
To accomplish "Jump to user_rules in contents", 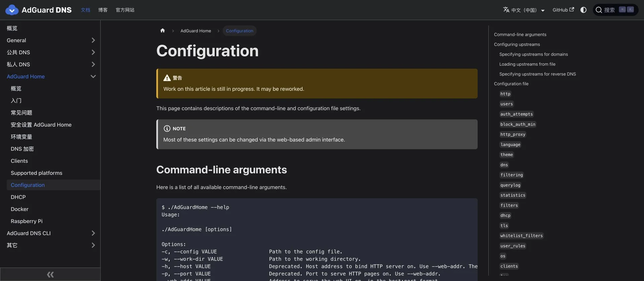I will point(513,246).
